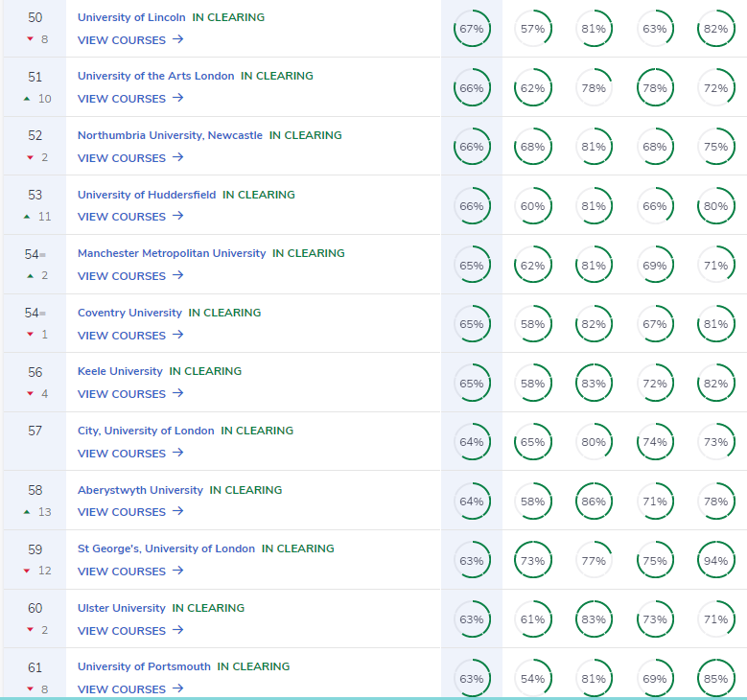View courses for City, University of London

pos(130,454)
